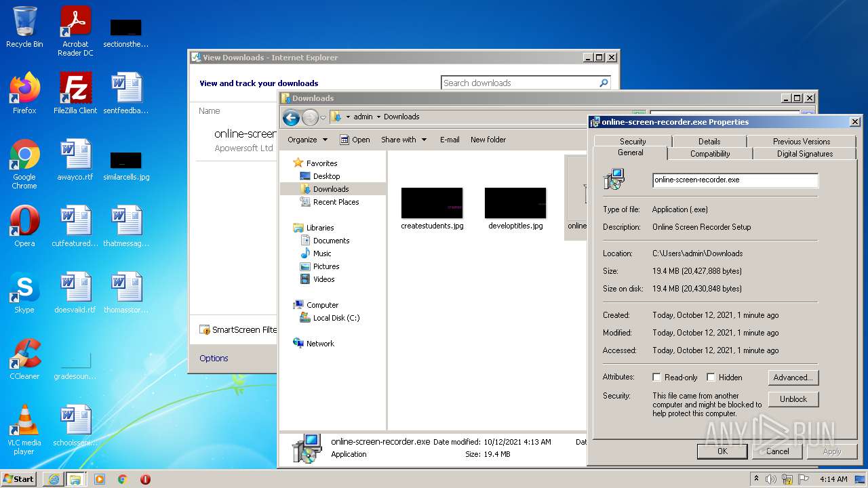Image resolution: width=868 pixels, height=488 pixels.
Task: Open recent pages dropdown beside navigation arrows
Action: (x=323, y=118)
